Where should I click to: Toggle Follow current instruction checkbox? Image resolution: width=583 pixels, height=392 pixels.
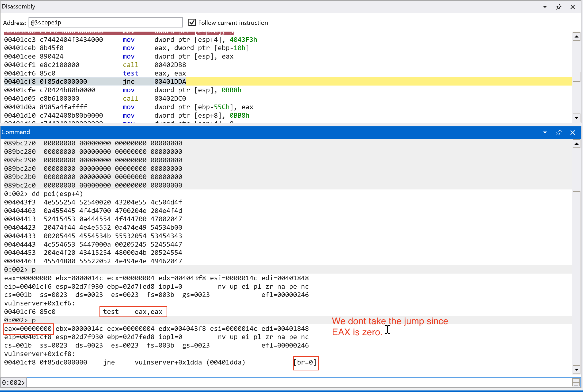click(x=192, y=23)
